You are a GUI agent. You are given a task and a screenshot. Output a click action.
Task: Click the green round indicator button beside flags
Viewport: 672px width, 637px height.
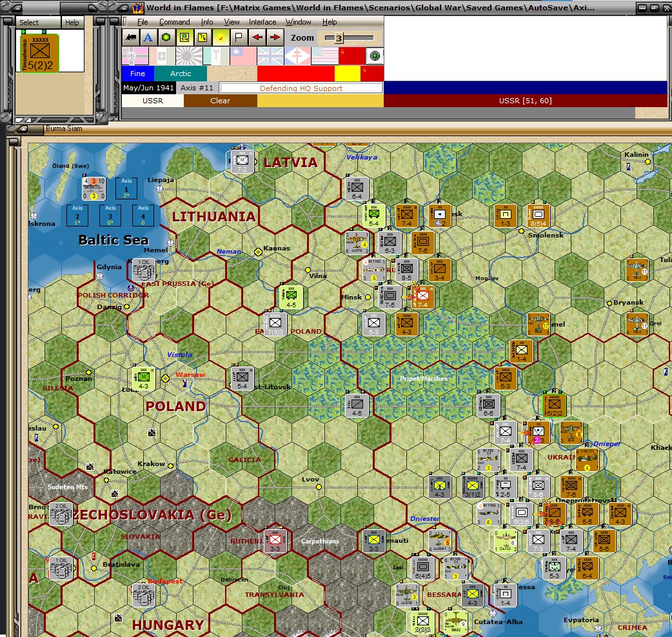point(375,56)
